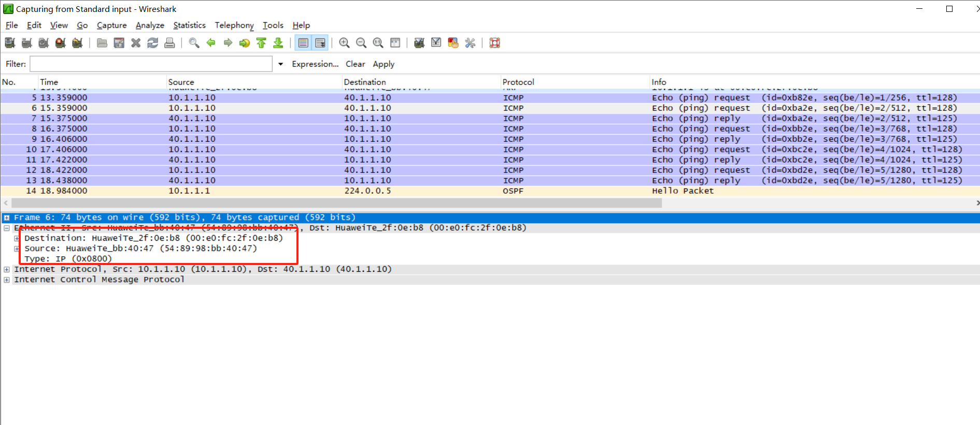Save this capture file icon
The image size is (980, 425).
tap(119, 43)
